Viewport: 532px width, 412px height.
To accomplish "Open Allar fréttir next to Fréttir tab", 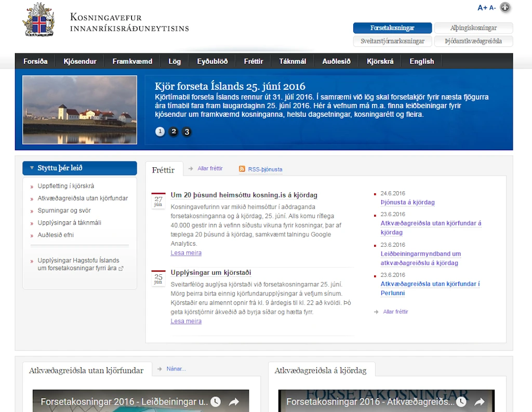I will (x=210, y=168).
